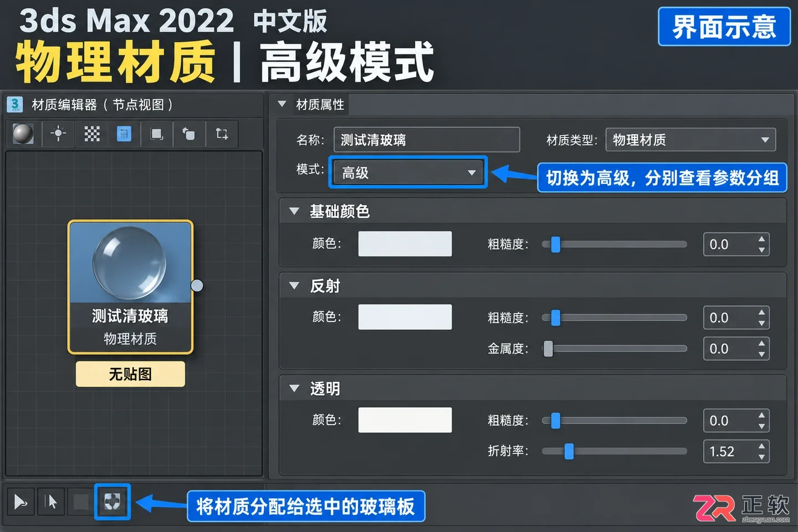Click the 透明 粗糙度 slider handle

point(555,421)
